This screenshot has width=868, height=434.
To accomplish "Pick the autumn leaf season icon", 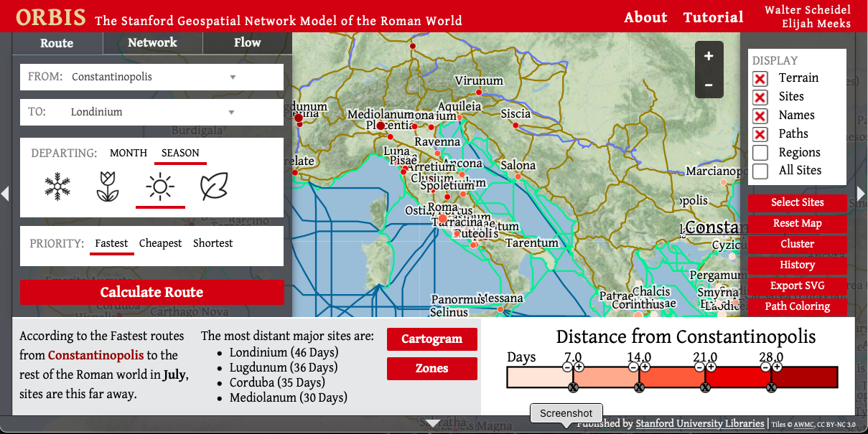I will coord(213,187).
